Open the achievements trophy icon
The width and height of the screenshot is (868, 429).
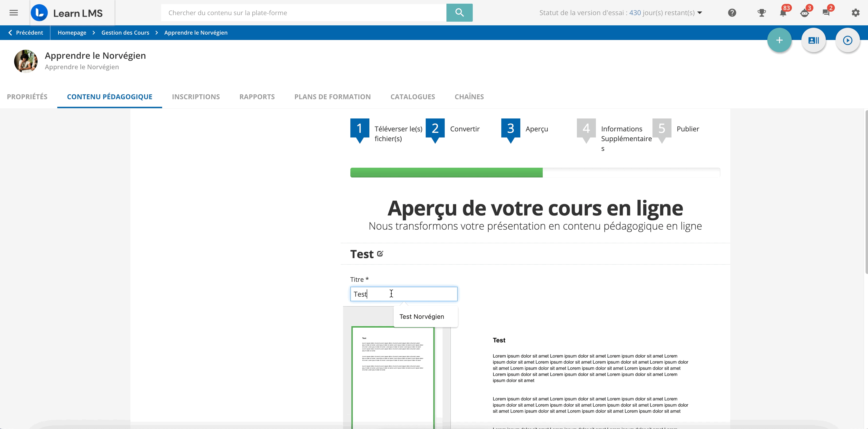tap(761, 13)
